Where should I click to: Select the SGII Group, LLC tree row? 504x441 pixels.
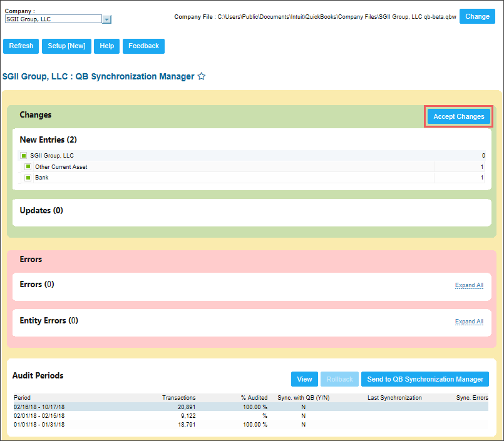tap(252, 156)
